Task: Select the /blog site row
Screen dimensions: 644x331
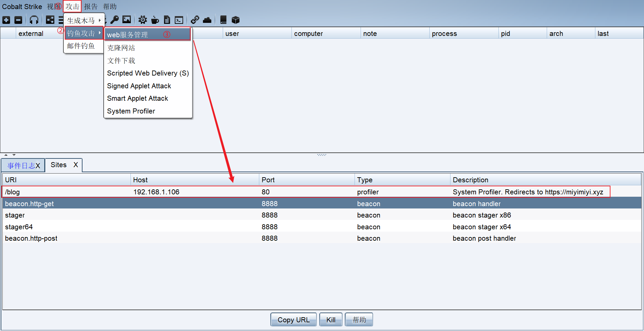Action: tap(322, 192)
